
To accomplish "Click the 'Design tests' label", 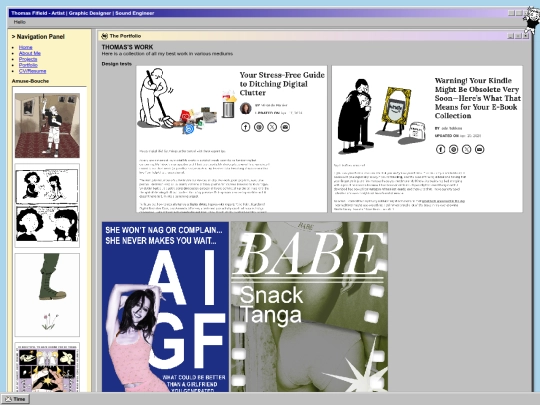I will tap(117, 64).
